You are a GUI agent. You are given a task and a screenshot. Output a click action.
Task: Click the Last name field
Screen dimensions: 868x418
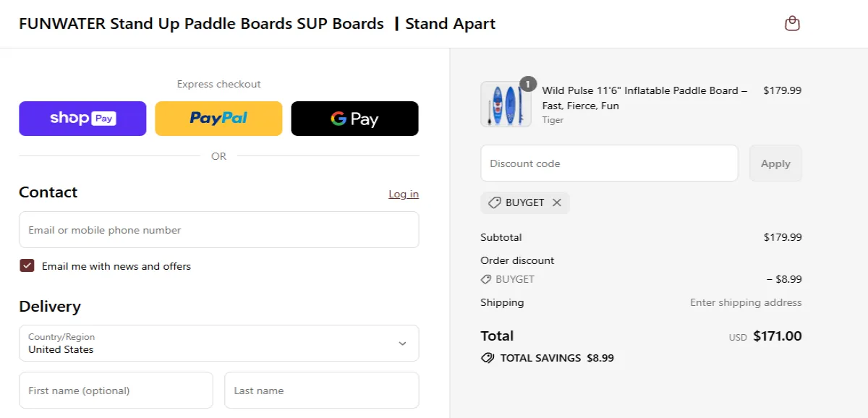coord(322,390)
